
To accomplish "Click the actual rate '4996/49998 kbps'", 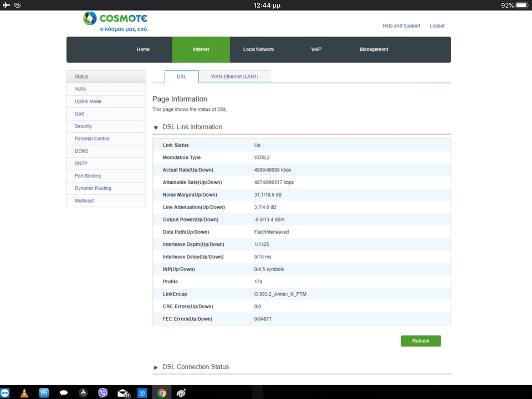I will tap(273, 170).
